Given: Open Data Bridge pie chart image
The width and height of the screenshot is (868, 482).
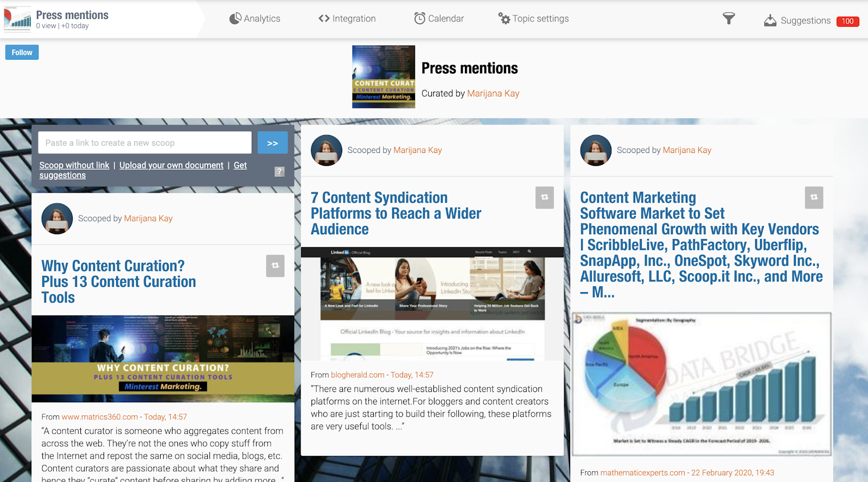Looking at the screenshot, I should pos(701,384).
